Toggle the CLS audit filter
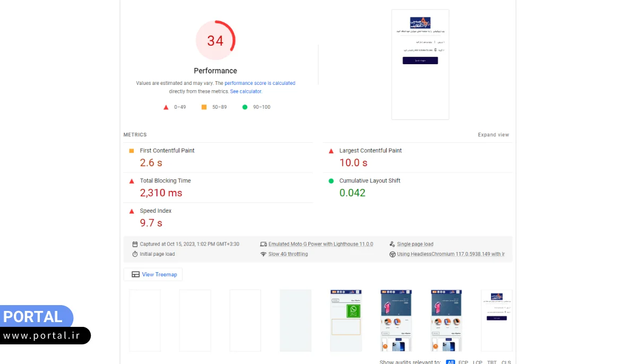Screen dimensions: 637x364 (x=506, y=362)
